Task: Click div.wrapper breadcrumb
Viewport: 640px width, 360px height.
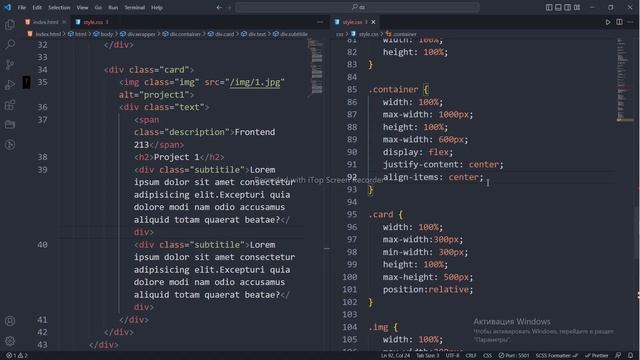Action: 141,34
